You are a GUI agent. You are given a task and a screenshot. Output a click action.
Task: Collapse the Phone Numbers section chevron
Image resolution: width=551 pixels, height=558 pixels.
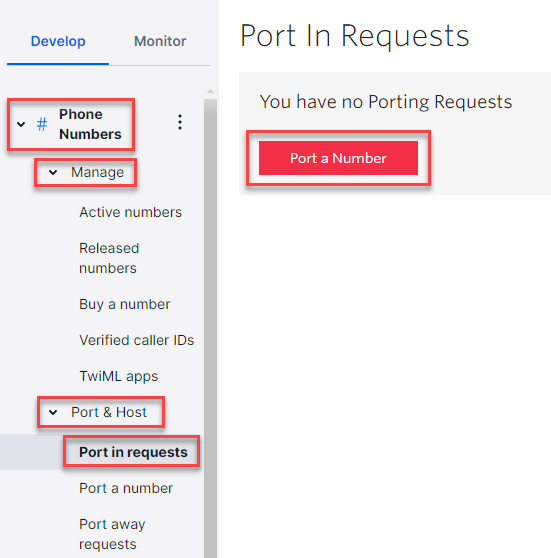point(21,124)
